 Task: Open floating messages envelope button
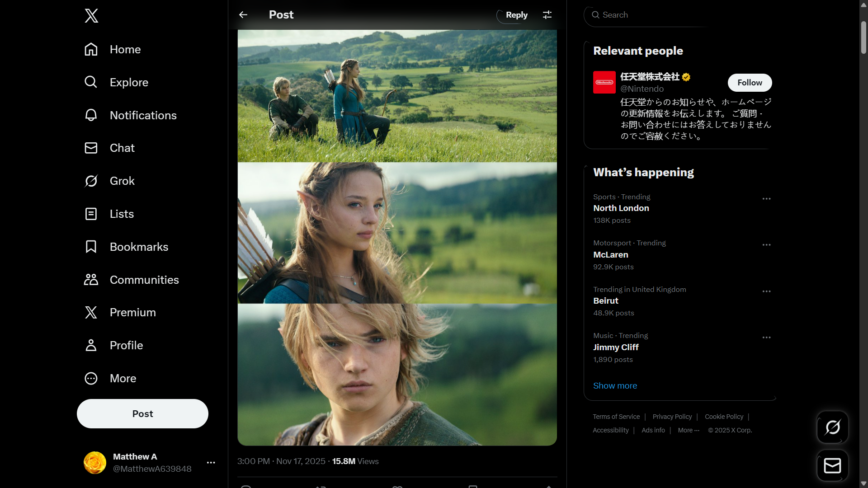(832, 465)
